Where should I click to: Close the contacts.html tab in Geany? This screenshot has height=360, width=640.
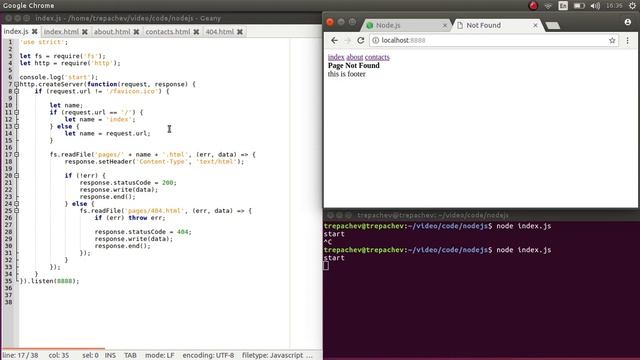[196, 31]
